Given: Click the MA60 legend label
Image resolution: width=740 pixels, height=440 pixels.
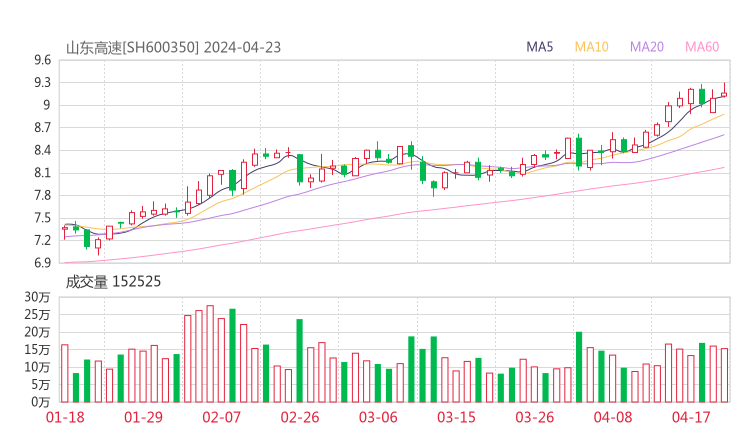Looking at the screenshot, I should pos(702,47).
